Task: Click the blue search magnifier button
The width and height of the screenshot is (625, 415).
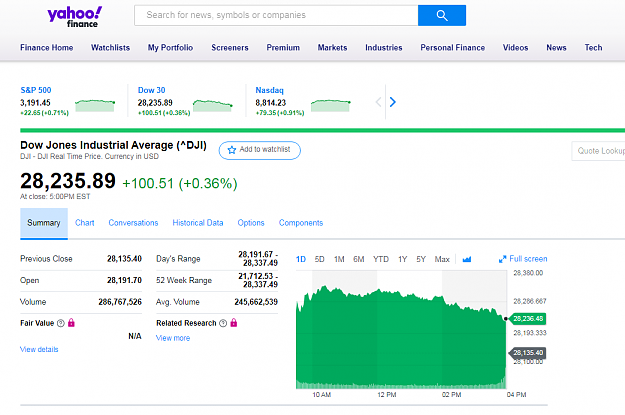Action: click(x=442, y=16)
